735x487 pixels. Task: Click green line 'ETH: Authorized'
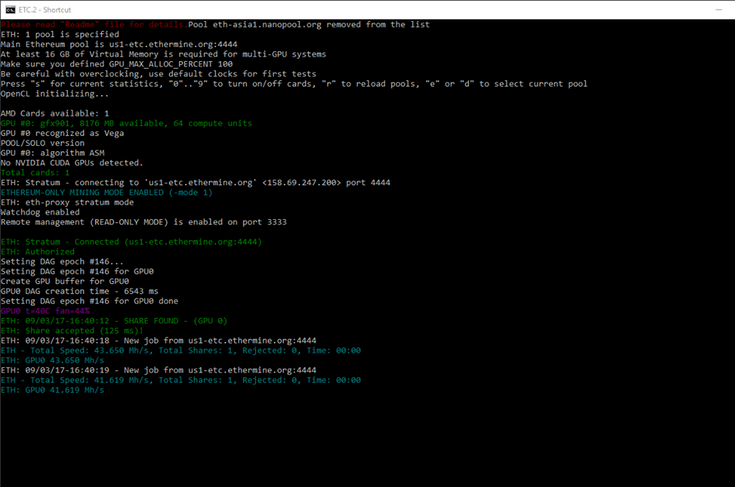pos(38,252)
